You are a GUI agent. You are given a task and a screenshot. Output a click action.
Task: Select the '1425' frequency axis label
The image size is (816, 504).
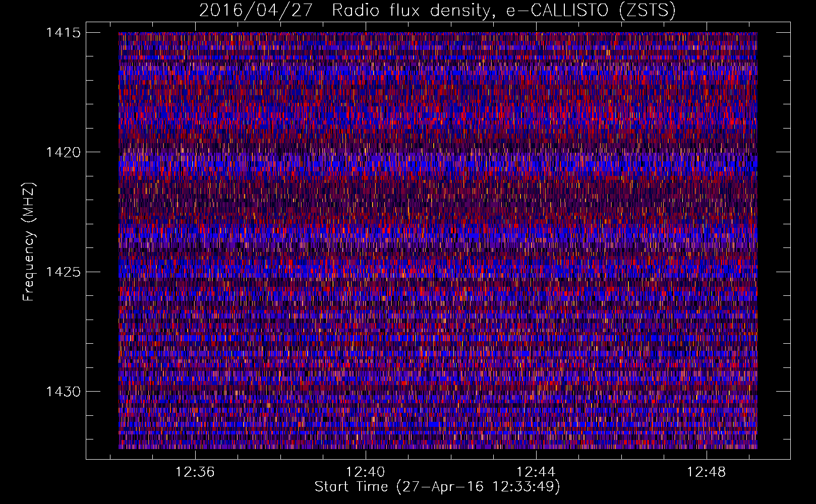[x=63, y=272]
